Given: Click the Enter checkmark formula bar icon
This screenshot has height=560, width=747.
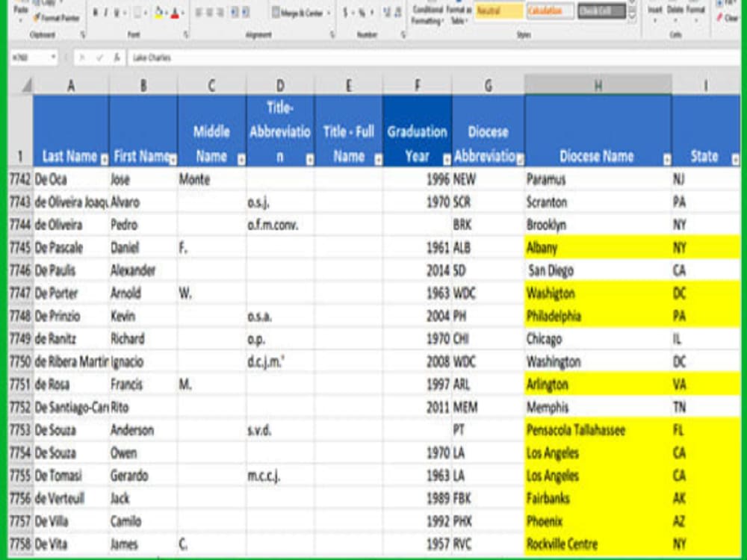Looking at the screenshot, I should coord(99,57).
